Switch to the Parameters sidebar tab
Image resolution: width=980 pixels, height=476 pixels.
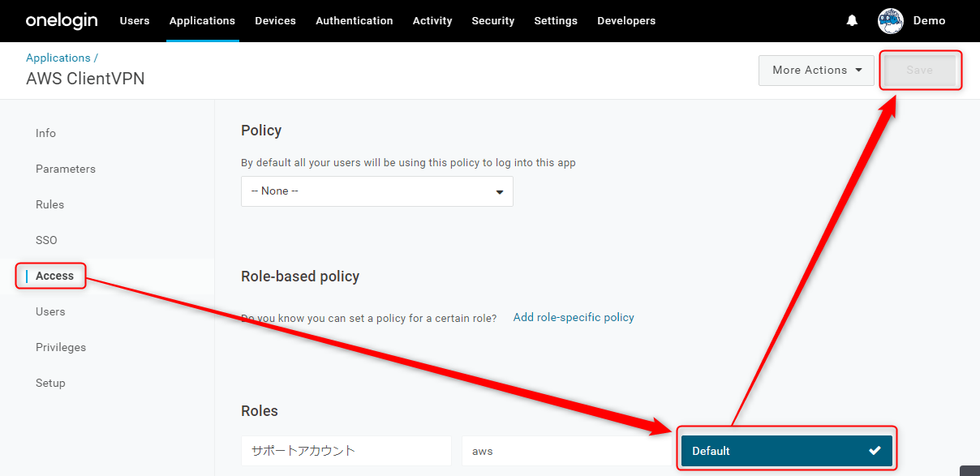click(x=66, y=169)
